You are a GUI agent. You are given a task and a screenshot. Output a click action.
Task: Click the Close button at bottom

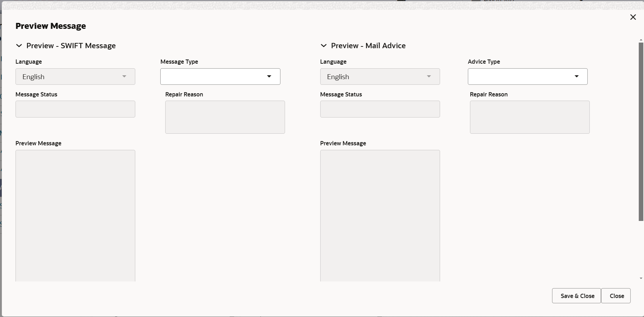point(616,296)
